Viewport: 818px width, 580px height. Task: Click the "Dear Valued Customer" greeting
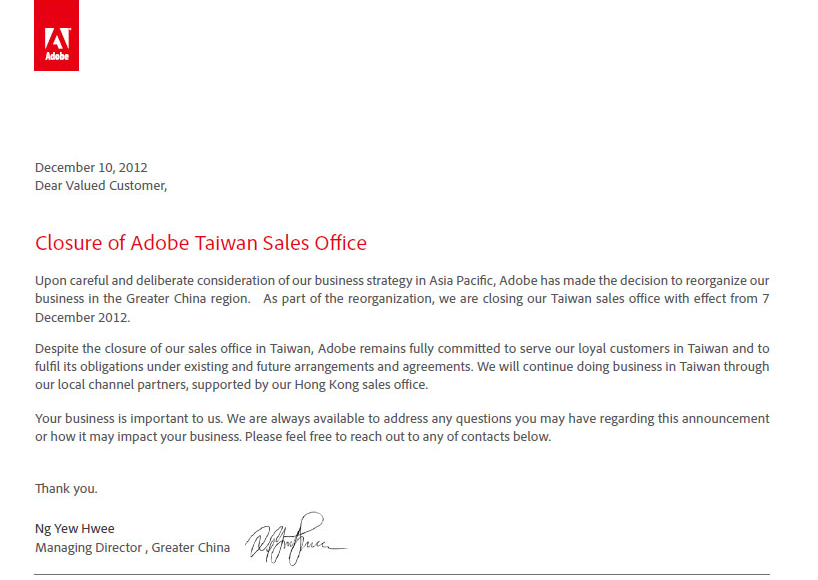(101, 185)
